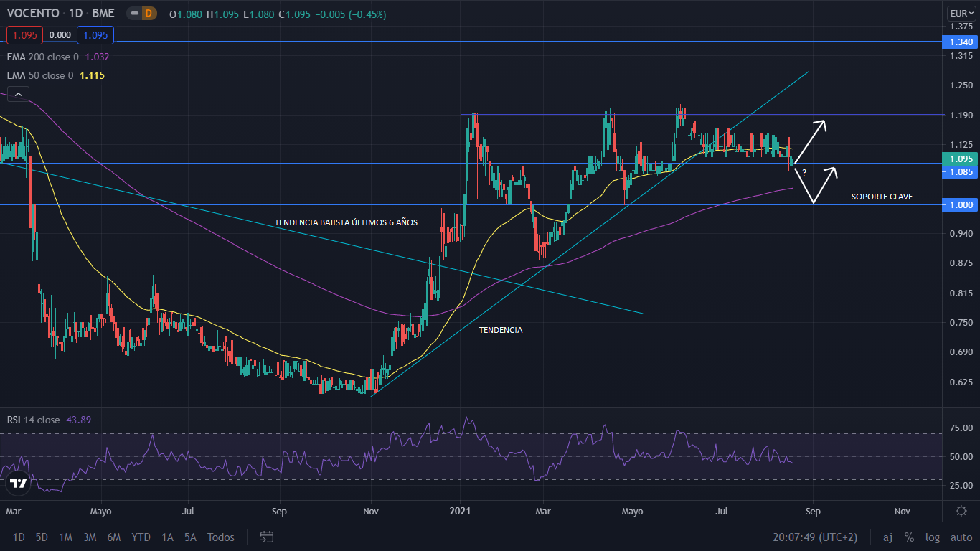Click the red 1.095 sell button
The width and height of the screenshot is (980, 551).
tap(24, 34)
